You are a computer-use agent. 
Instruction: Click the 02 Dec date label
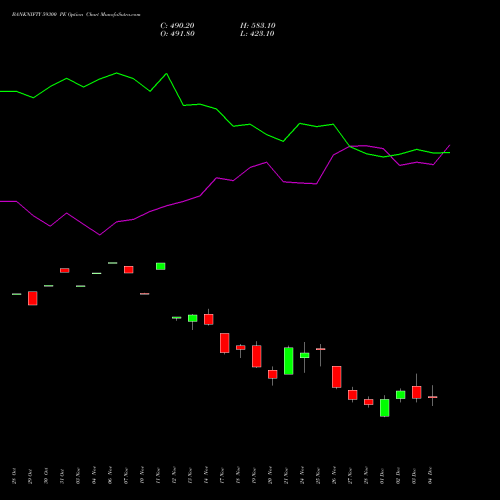[398, 476]
